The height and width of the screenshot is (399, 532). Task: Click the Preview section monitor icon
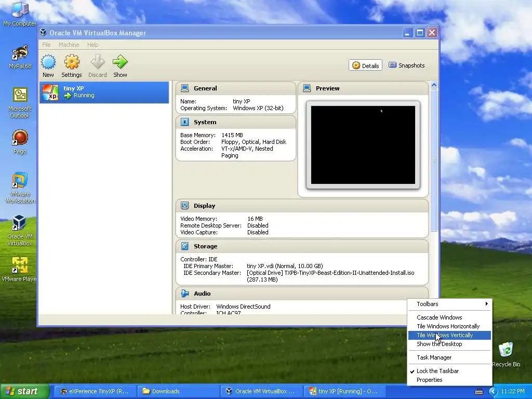[307, 88]
